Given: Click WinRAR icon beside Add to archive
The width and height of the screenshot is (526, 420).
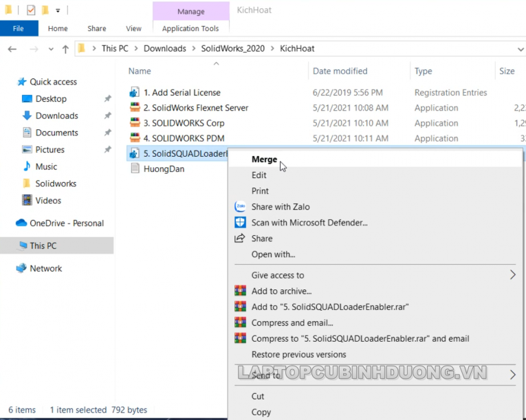Looking at the screenshot, I should [240, 291].
